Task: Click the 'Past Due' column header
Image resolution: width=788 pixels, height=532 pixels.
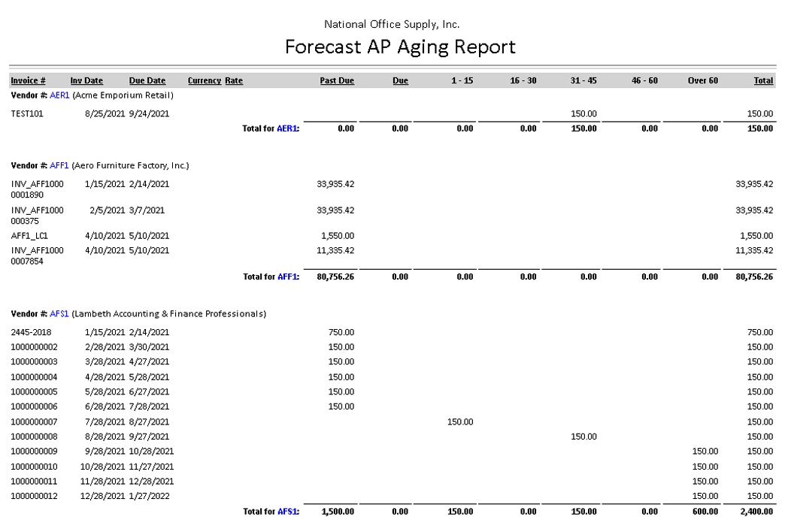Action: click(337, 80)
